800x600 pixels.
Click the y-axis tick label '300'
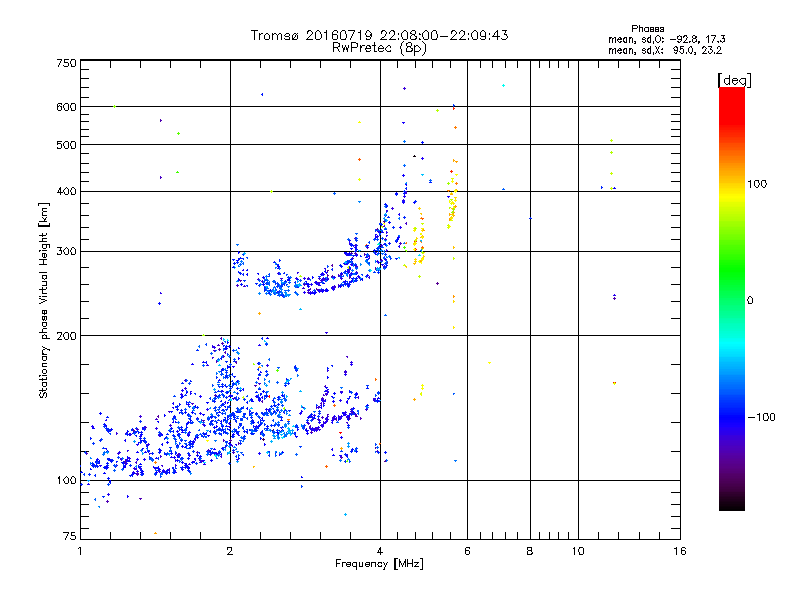click(x=66, y=252)
